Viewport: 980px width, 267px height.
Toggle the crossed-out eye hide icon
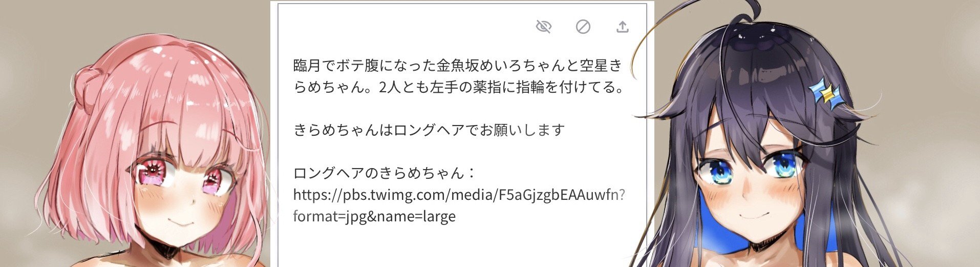pyautogui.click(x=543, y=27)
